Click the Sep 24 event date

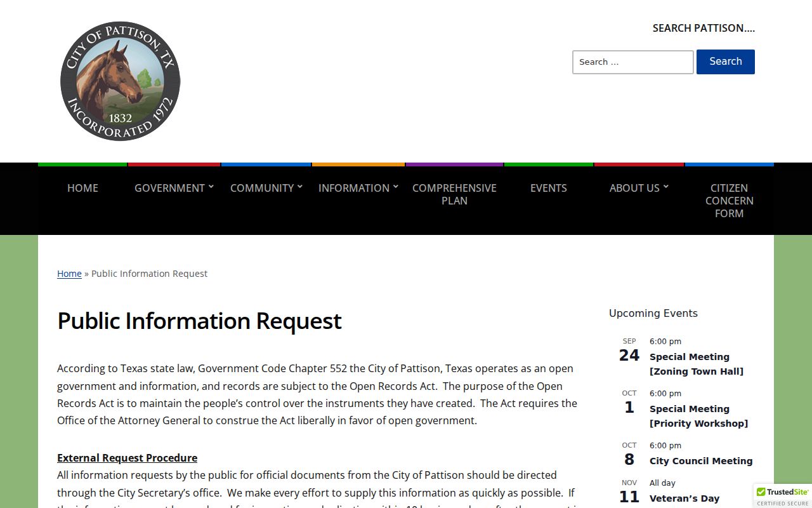(x=629, y=351)
